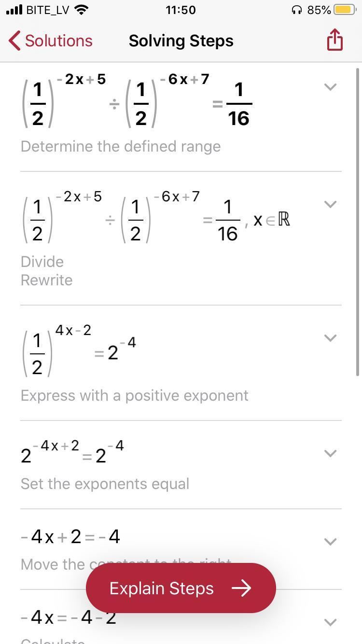Image resolution: width=362 pixels, height=644 pixels.
Task: Expand the 'Set the exponents equal' step
Action: [330, 453]
